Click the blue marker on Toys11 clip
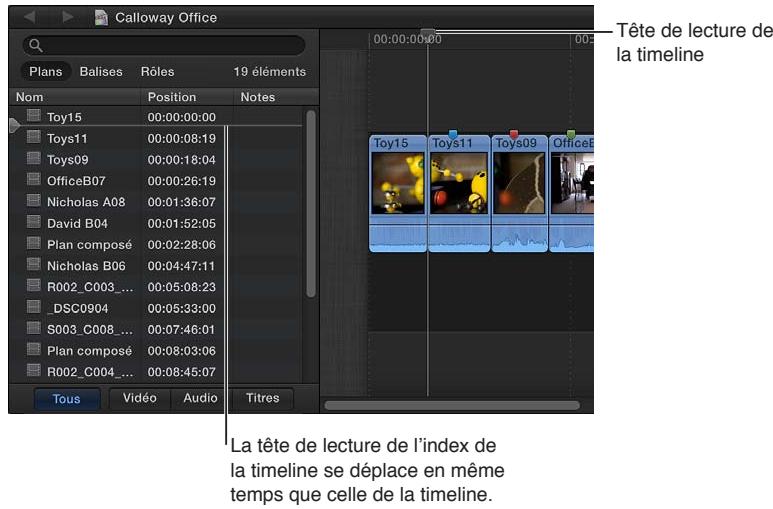773x509 pixels. tap(453, 133)
